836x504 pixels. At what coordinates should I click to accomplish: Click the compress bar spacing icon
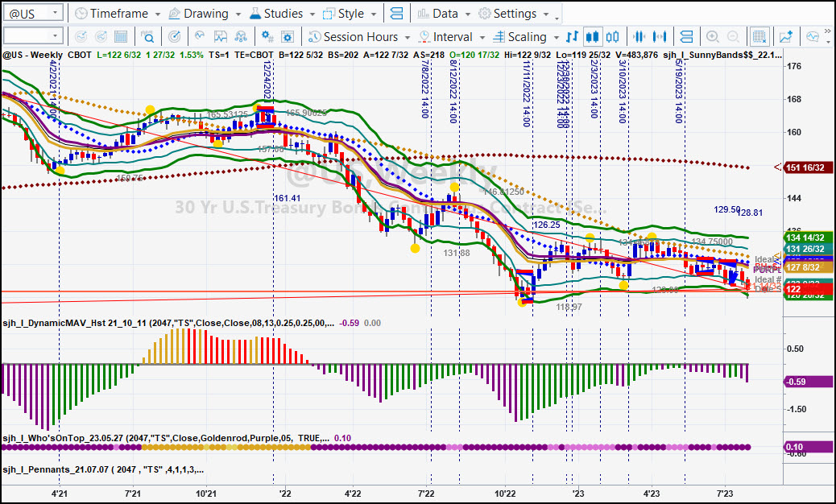(639, 37)
